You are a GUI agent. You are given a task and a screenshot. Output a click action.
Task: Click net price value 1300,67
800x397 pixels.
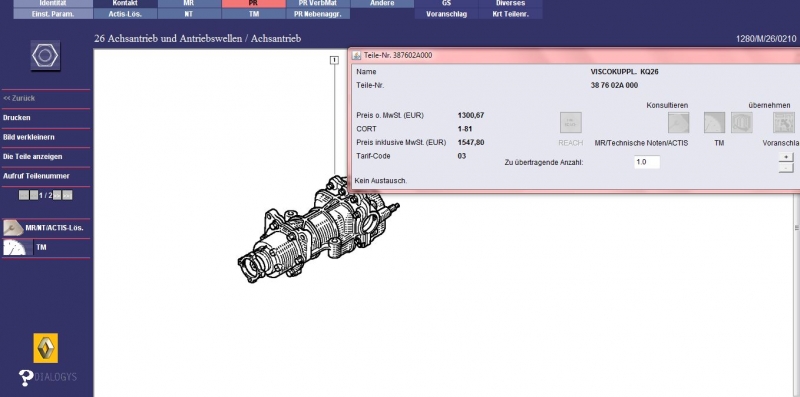tap(471, 115)
